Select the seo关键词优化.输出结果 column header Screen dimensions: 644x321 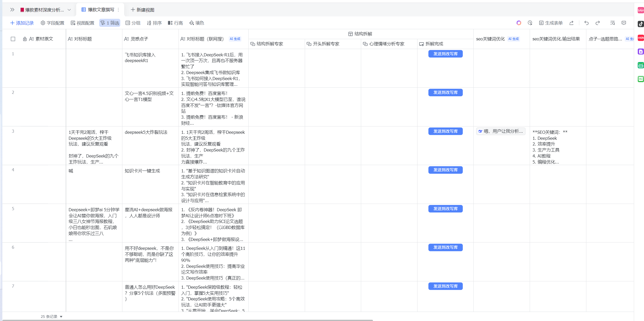(558, 39)
